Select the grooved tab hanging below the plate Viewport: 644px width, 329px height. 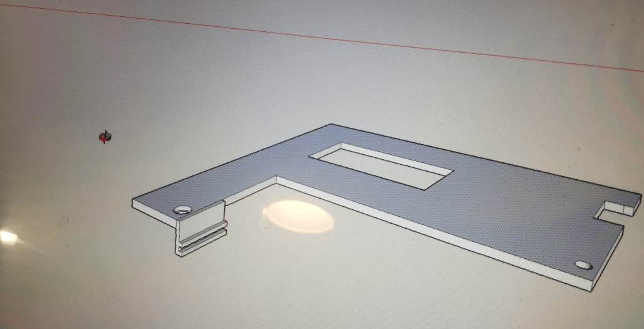[202, 228]
